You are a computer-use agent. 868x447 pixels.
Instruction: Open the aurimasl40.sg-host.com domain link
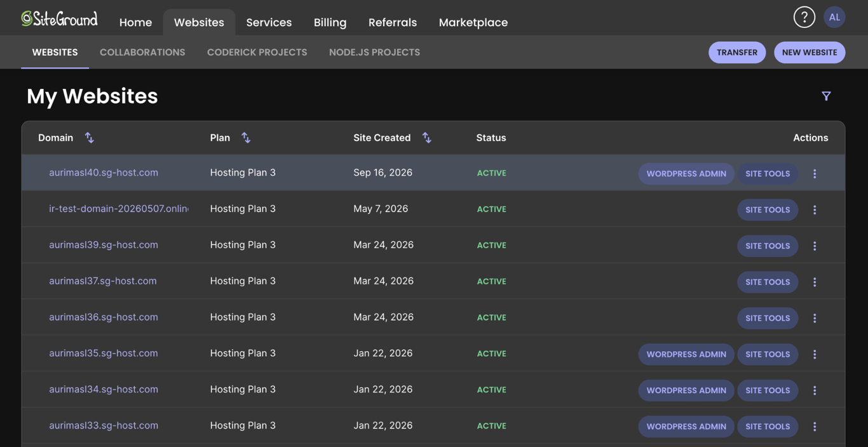[104, 173]
